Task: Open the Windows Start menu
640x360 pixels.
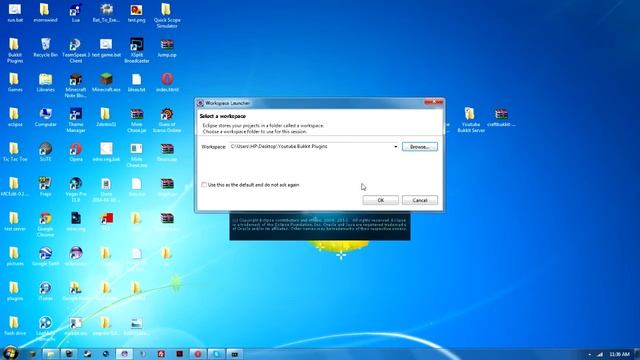Action: tap(10, 353)
